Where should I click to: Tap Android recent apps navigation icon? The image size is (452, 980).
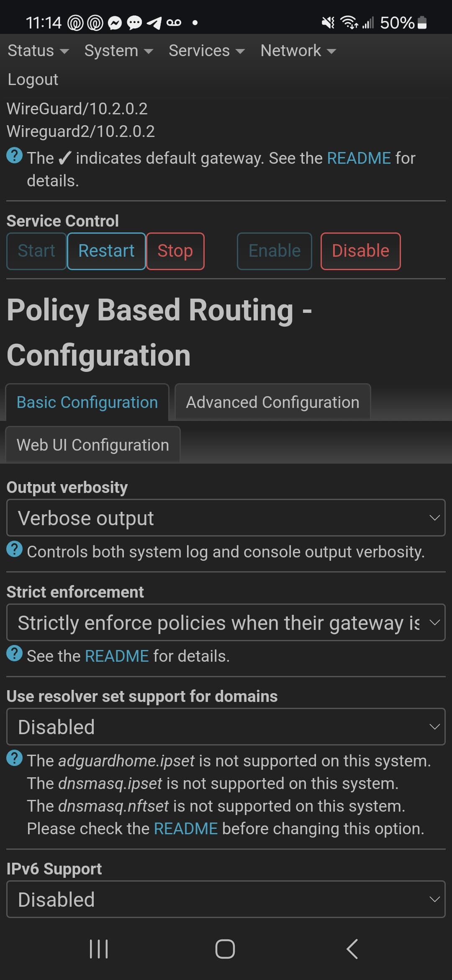[99, 949]
